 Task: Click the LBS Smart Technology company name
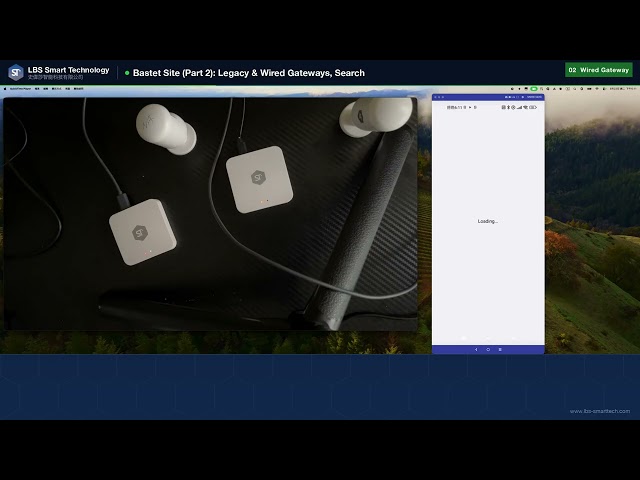69,70
